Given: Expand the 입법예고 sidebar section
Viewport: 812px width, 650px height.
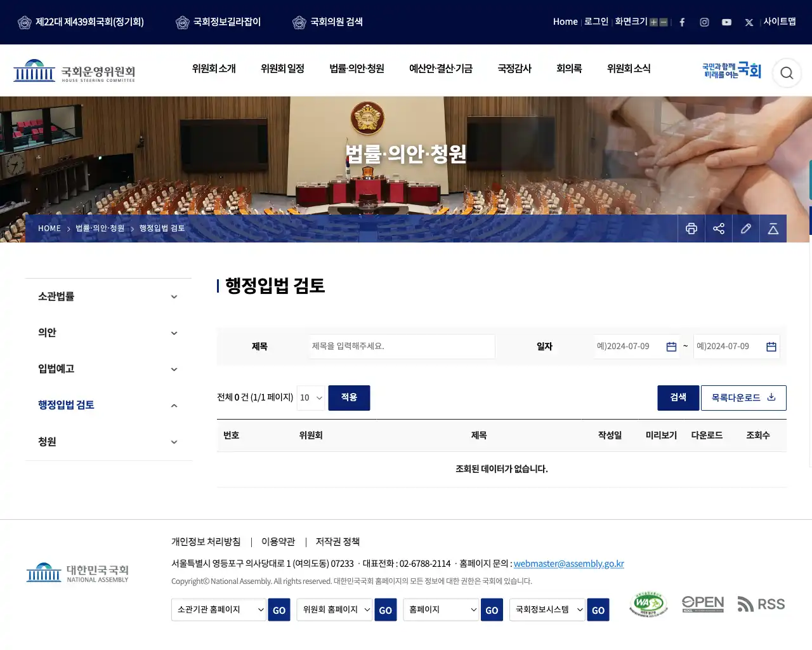Looking at the screenshot, I should pyautogui.click(x=108, y=369).
